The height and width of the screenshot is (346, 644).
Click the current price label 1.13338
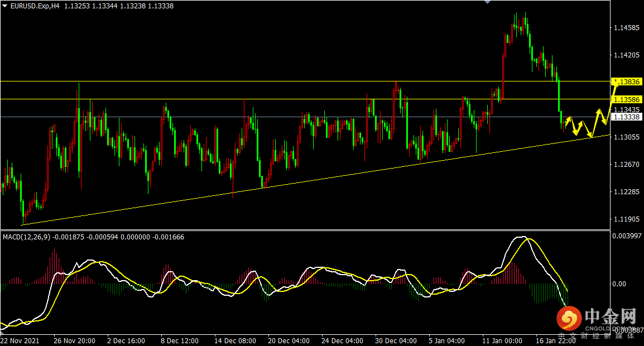[x=626, y=117]
